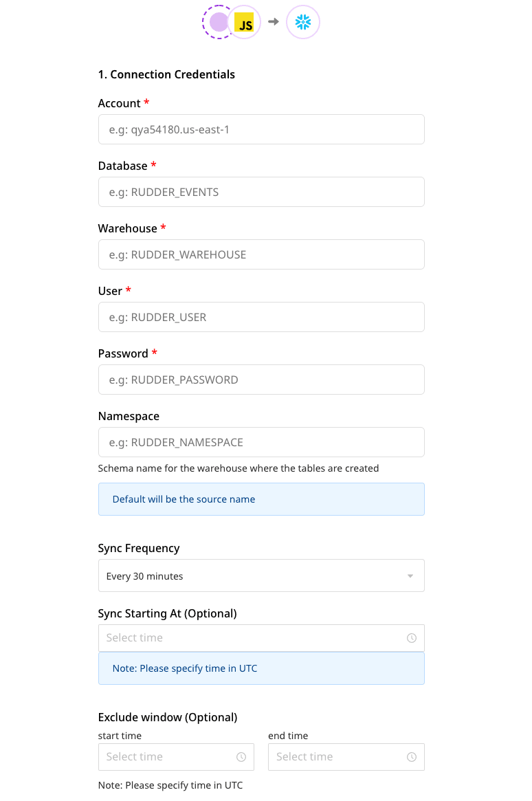The image size is (532, 801).
Task: Click the Database input field
Action: pyautogui.click(x=261, y=192)
